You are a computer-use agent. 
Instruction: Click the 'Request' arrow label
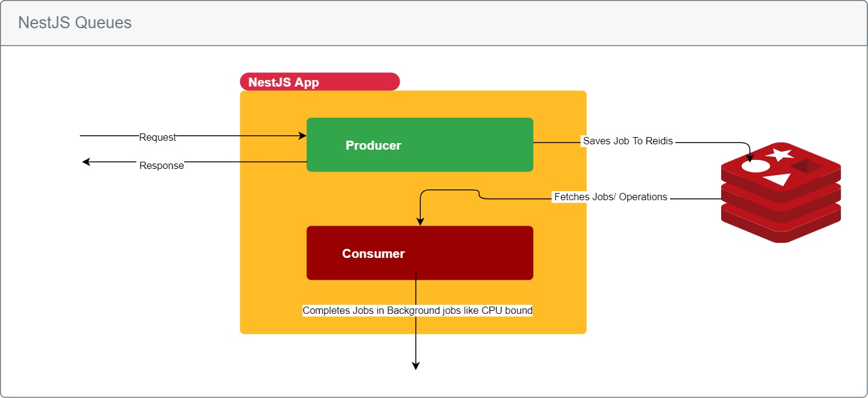pyautogui.click(x=158, y=137)
